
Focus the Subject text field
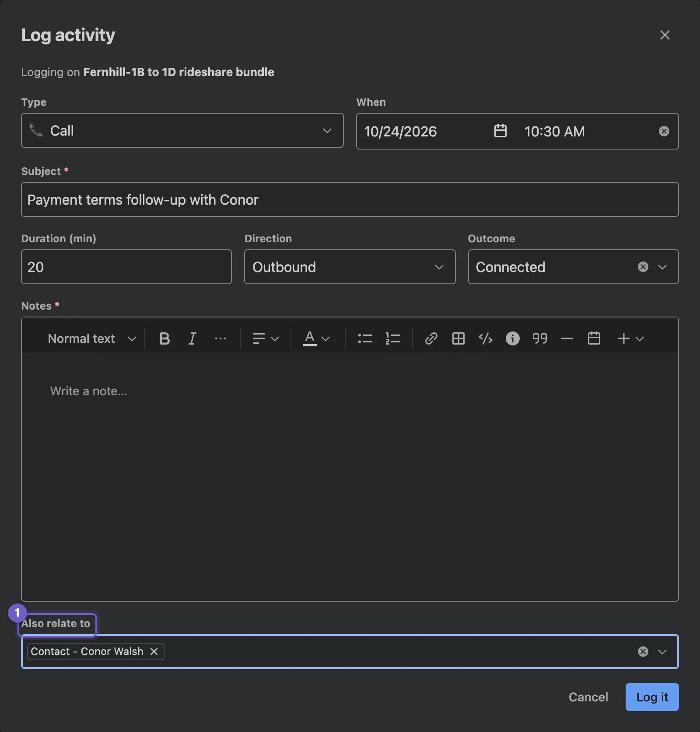(350, 199)
